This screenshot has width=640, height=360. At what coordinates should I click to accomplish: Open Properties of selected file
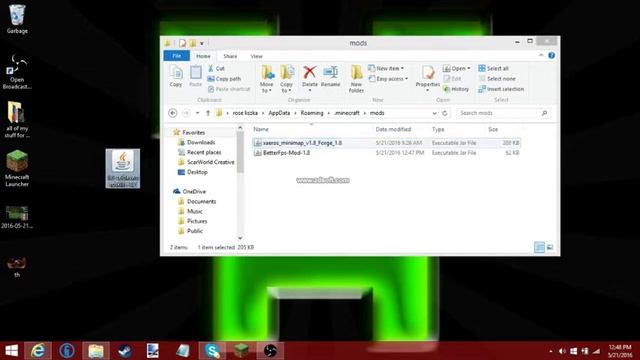pyautogui.click(x=427, y=77)
